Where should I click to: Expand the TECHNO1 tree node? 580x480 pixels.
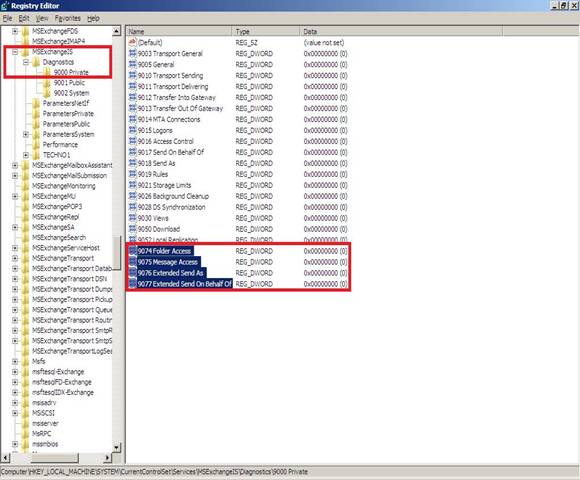[26, 155]
